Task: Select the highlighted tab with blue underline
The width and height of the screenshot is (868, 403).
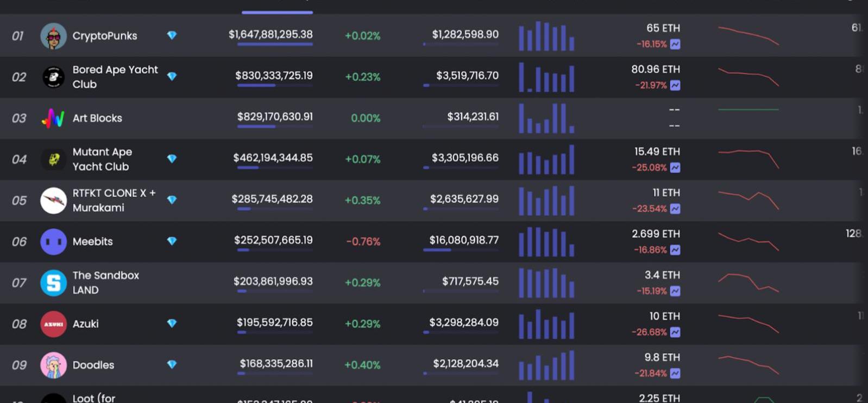Action: (x=277, y=8)
